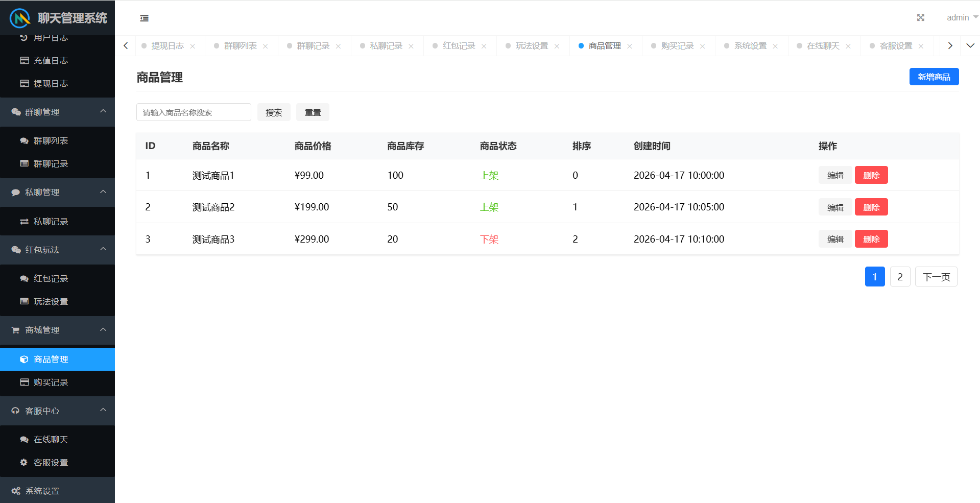The height and width of the screenshot is (503, 980).
Task: Edit 测试商品1 row
Action: [x=835, y=175]
